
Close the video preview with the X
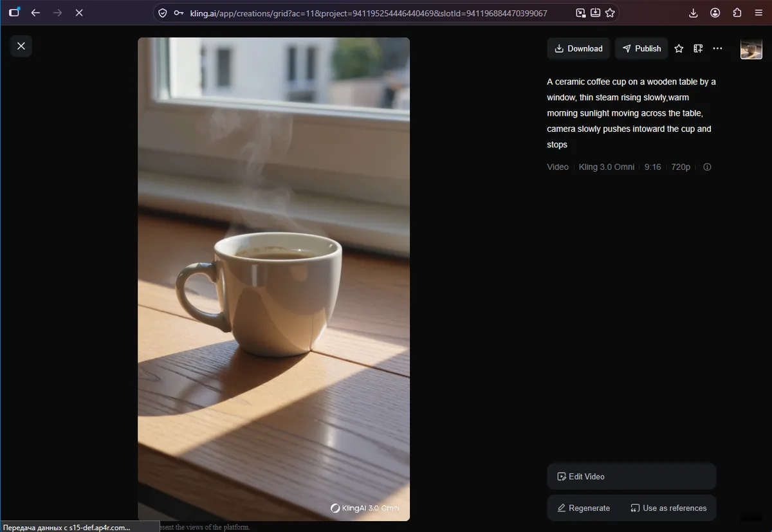click(x=21, y=46)
